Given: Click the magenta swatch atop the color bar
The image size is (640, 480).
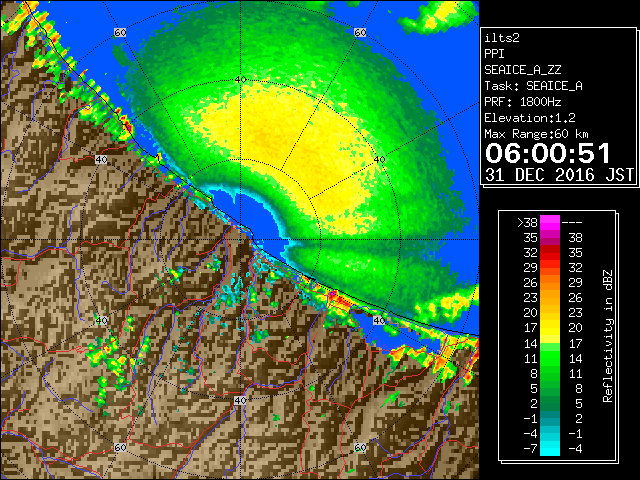Looking at the screenshot, I should pos(550,223).
